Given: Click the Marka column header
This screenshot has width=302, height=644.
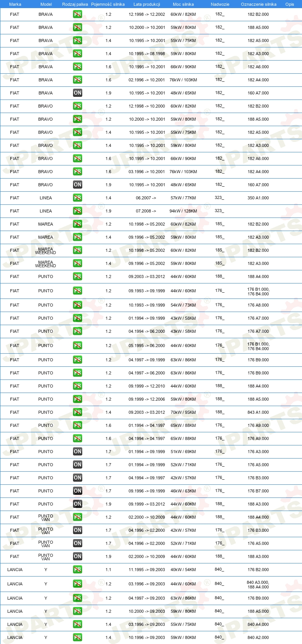Looking at the screenshot, I should point(15,4).
